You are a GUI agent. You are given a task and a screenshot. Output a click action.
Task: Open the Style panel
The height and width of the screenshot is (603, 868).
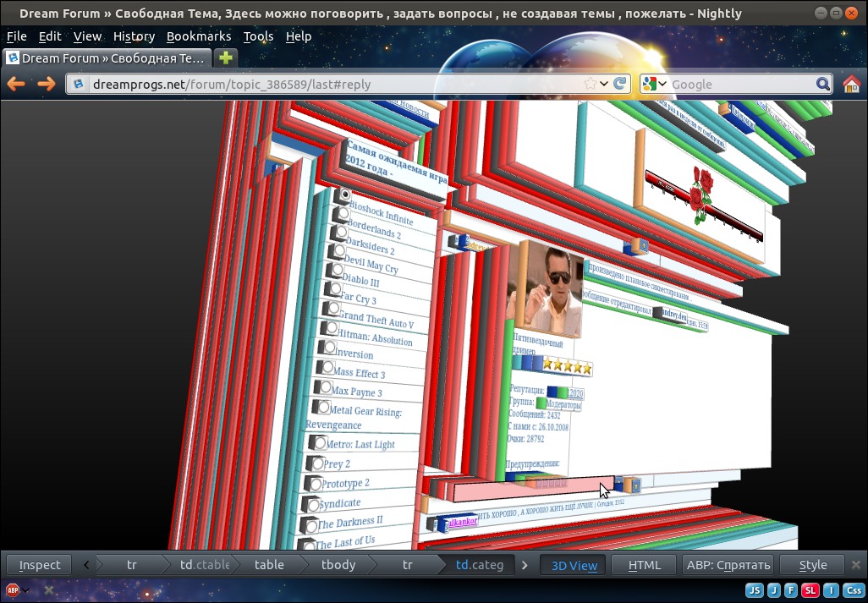pos(813,565)
